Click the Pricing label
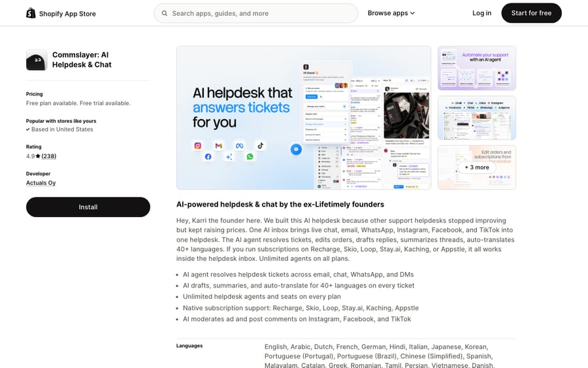This screenshot has height=368, width=588. pos(34,94)
